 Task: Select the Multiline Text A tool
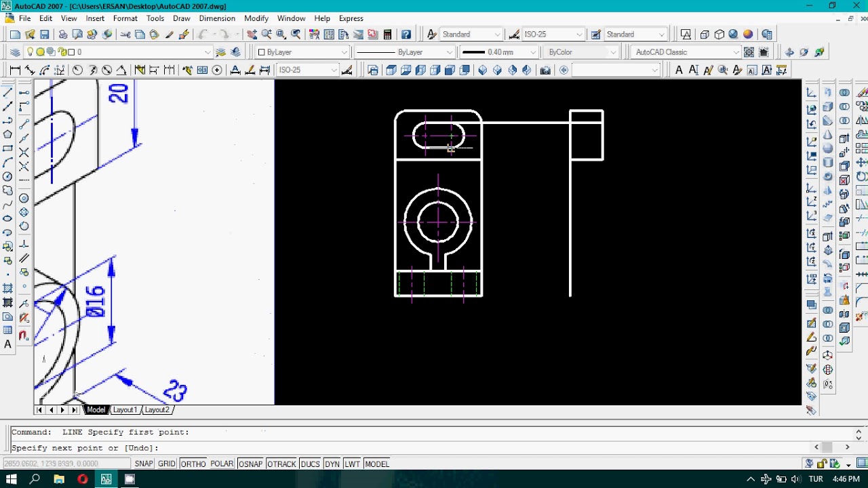pyautogui.click(x=8, y=344)
